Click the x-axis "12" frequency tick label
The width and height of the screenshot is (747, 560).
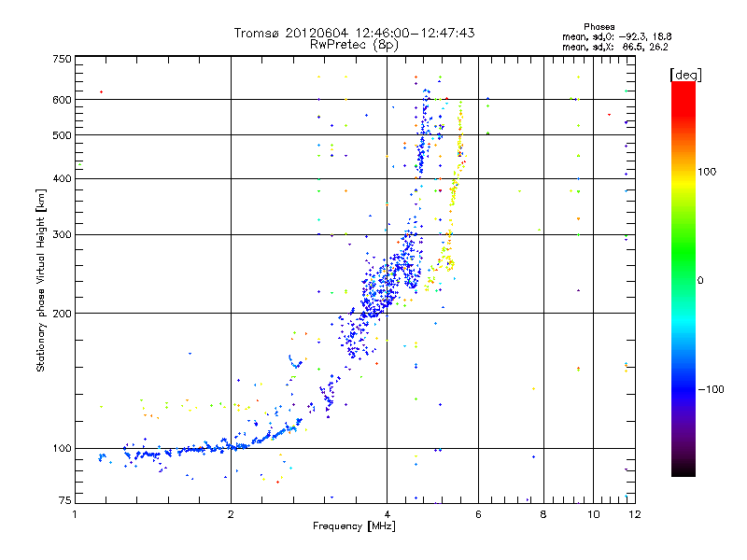[x=635, y=514]
